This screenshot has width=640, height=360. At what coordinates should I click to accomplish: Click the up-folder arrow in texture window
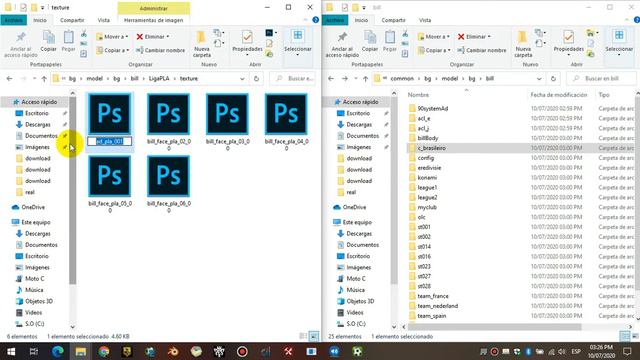click(44, 78)
